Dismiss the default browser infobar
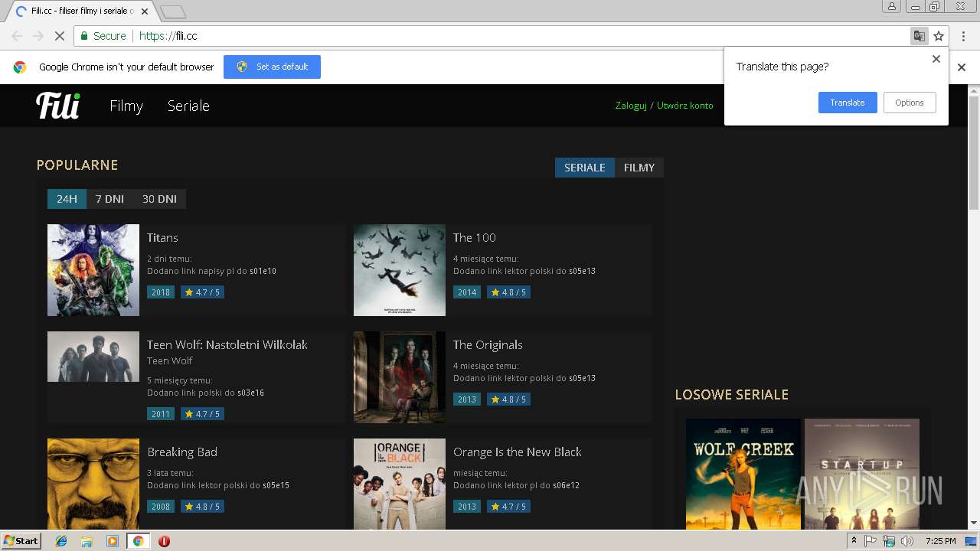The image size is (980, 551). point(962,67)
